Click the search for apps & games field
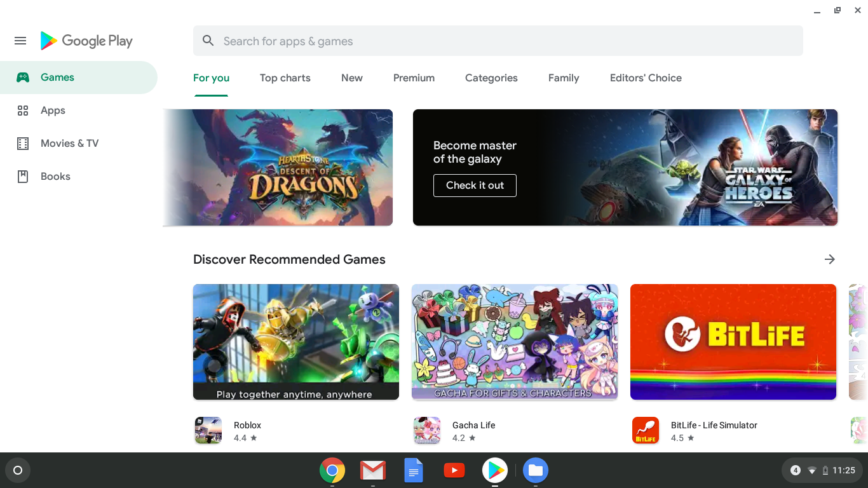Viewport: 868px width, 488px height. 498,41
